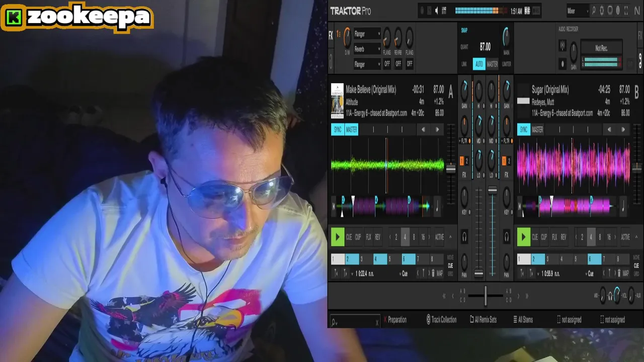The image size is (644, 362).
Task: Click the Native Instruments logo
Action: click(x=637, y=10)
